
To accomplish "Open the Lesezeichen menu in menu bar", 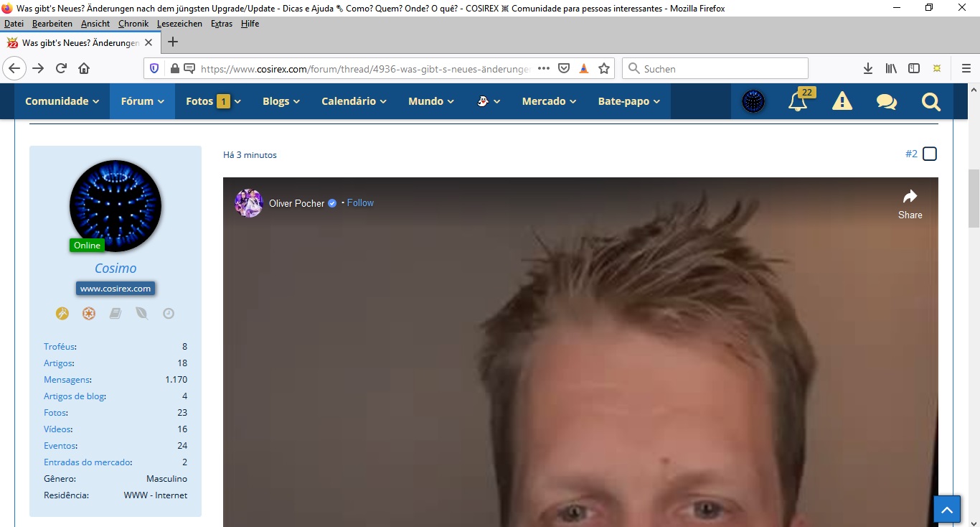I will (x=180, y=24).
